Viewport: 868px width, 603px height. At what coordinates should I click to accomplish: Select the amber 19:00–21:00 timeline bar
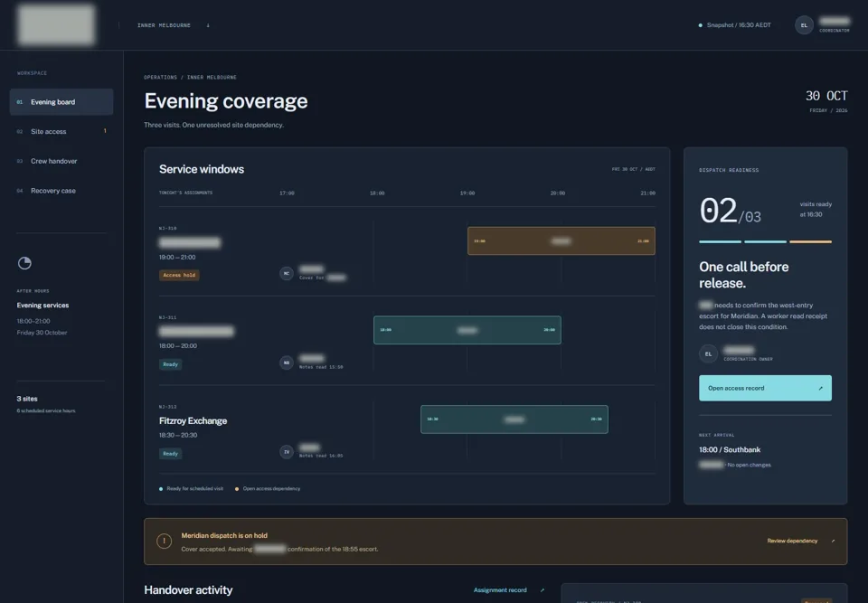coord(561,240)
